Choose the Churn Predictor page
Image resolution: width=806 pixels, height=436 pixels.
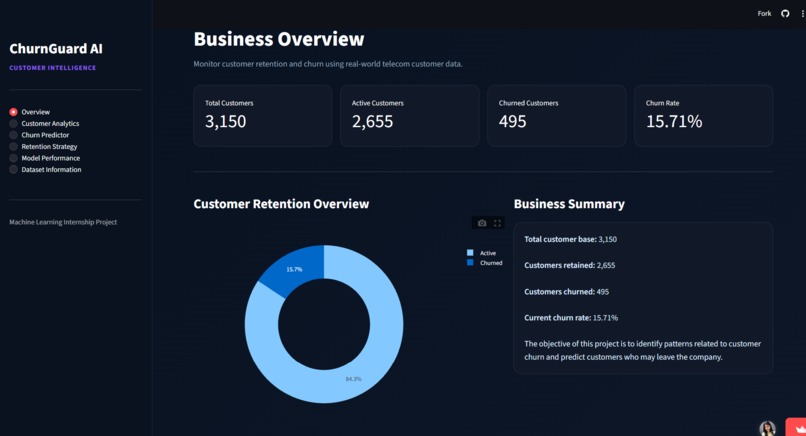[39, 135]
